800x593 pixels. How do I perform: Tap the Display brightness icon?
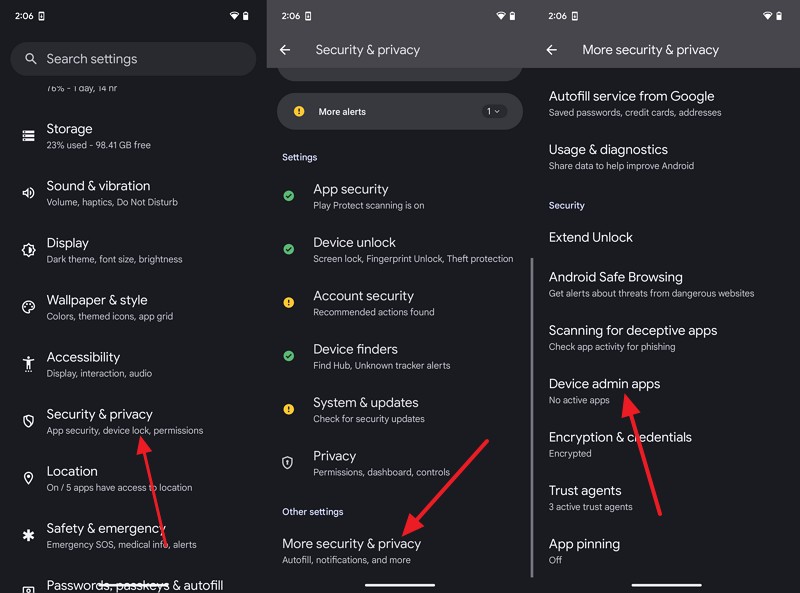(29, 250)
